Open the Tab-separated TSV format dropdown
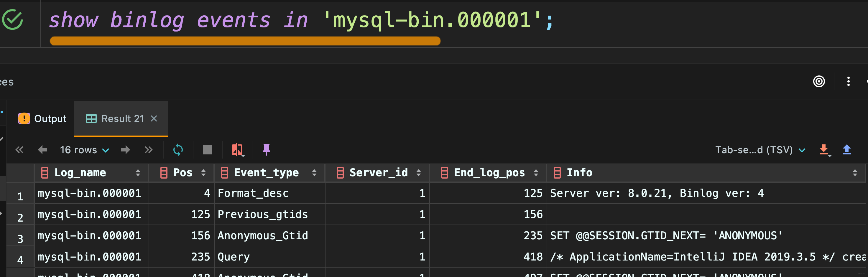 click(760, 150)
